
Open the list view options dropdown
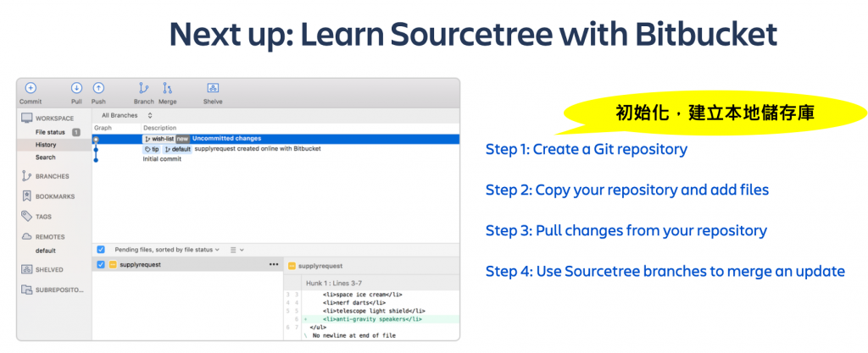(237, 250)
